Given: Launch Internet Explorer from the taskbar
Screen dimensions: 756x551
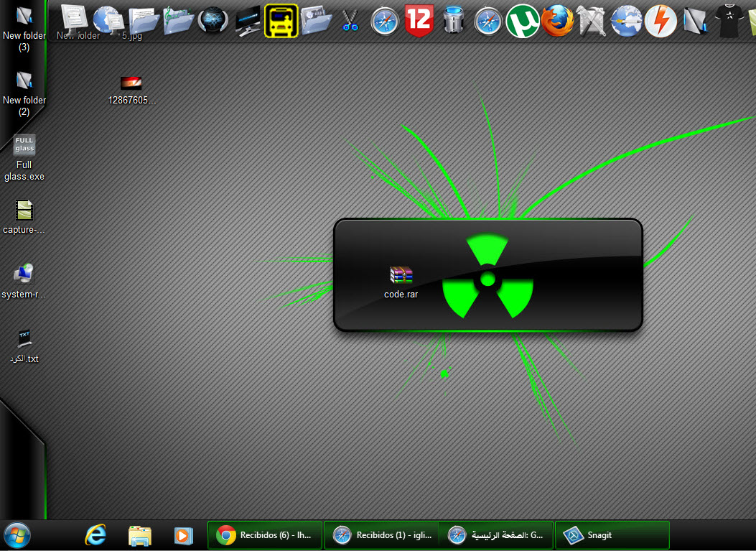Looking at the screenshot, I should coord(95,535).
